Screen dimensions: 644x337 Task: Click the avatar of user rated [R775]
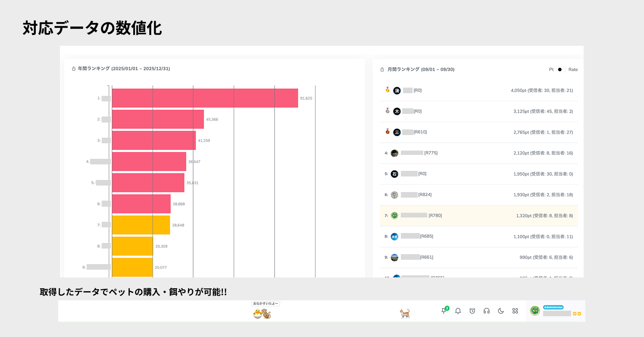click(x=394, y=153)
